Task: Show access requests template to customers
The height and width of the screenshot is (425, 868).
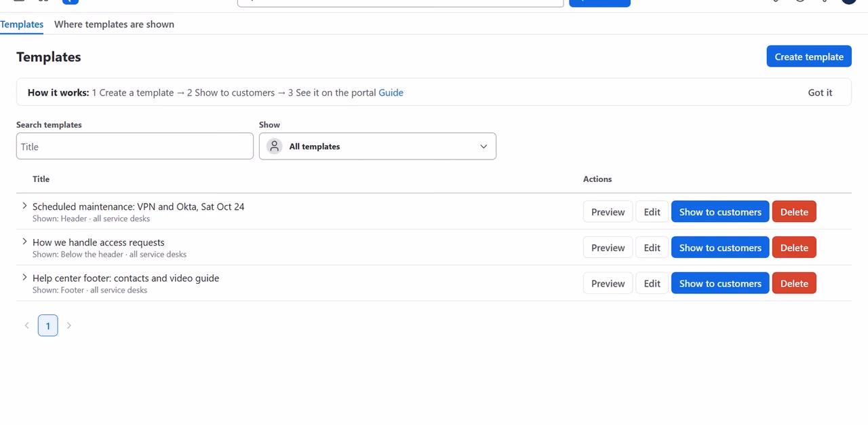Action: (720, 248)
